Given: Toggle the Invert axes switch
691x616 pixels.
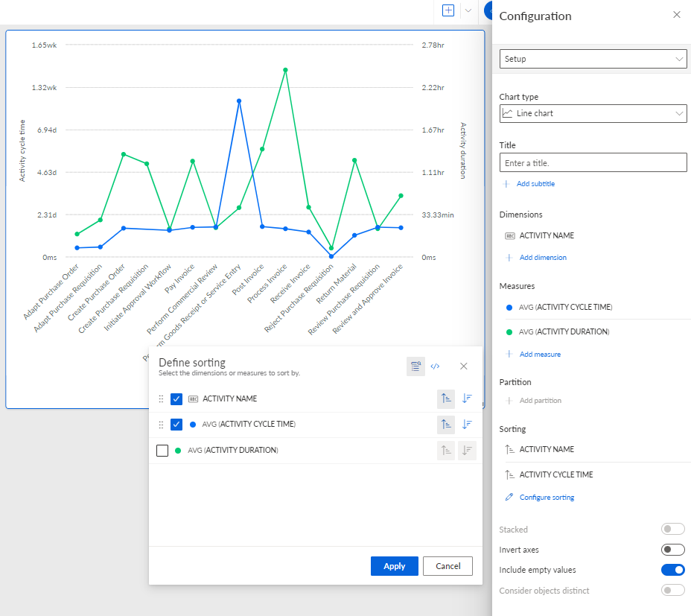Looking at the screenshot, I should pos(672,550).
